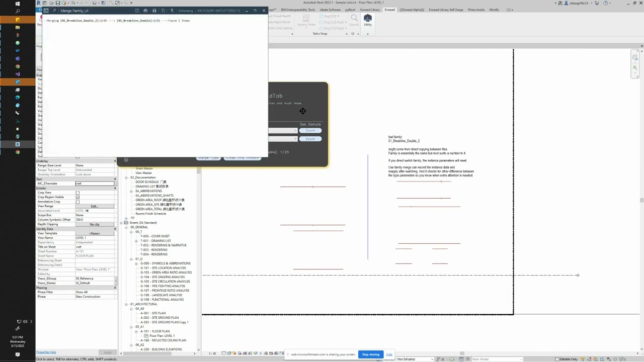Click Close This Window button
644x362 pixels.
(x=242, y=158)
